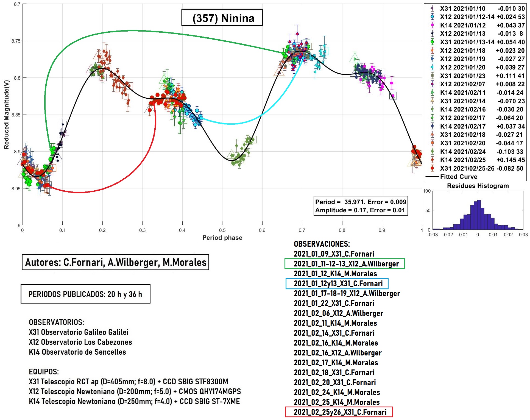
Task: Click the Period phase axis label
Action: coord(222,238)
